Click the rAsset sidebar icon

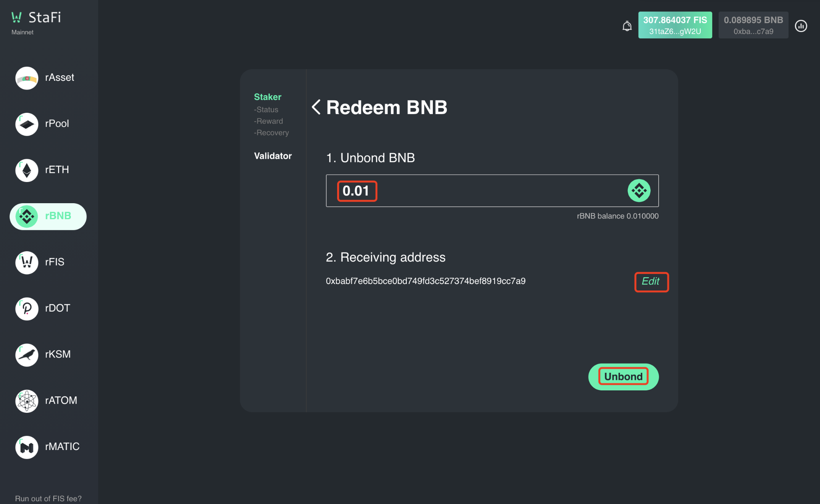[x=27, y=78]
